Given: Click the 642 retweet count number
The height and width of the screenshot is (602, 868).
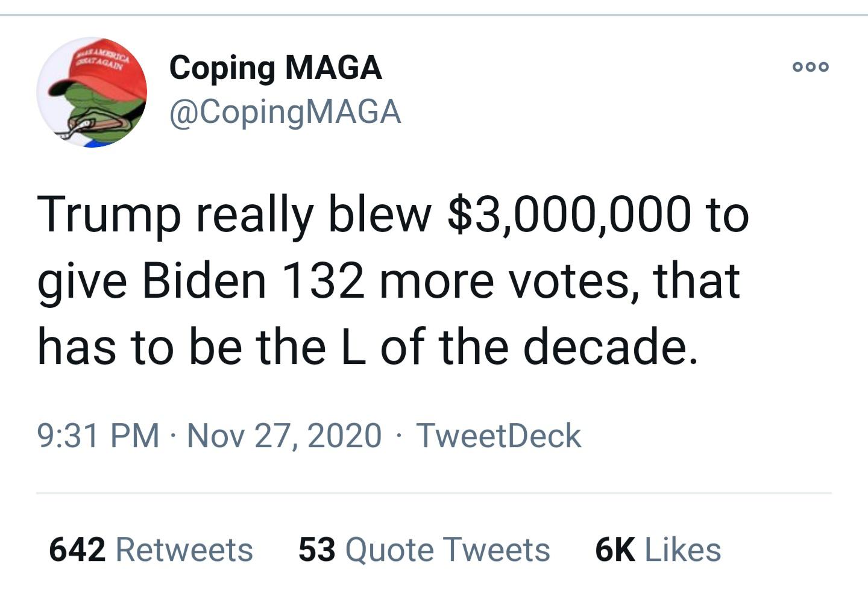Looking at the screenshot, I should pyautogui.click(x=77, y=550).
